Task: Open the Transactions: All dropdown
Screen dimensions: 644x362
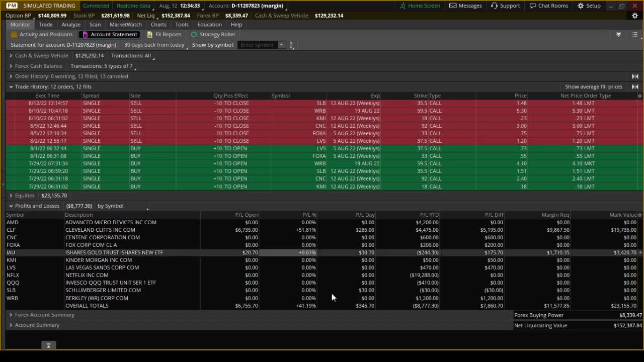Action: click(x=131, y=56)
